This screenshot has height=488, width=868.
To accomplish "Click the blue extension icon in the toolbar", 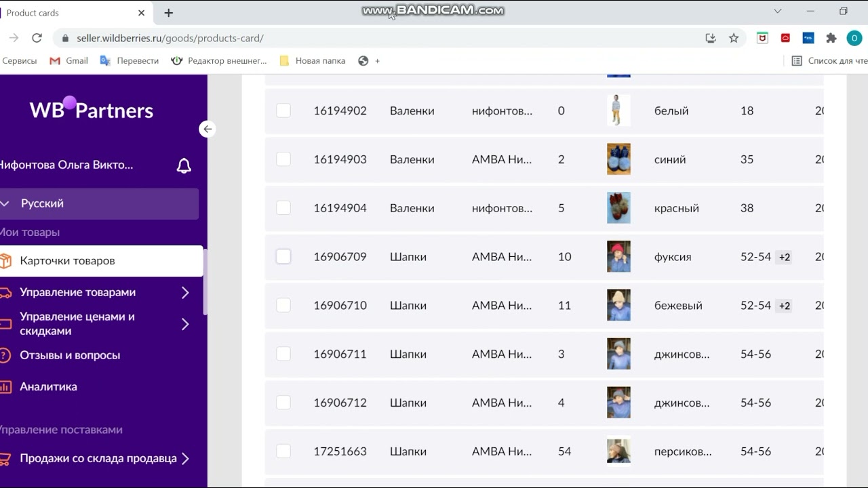I will [808, 38].
